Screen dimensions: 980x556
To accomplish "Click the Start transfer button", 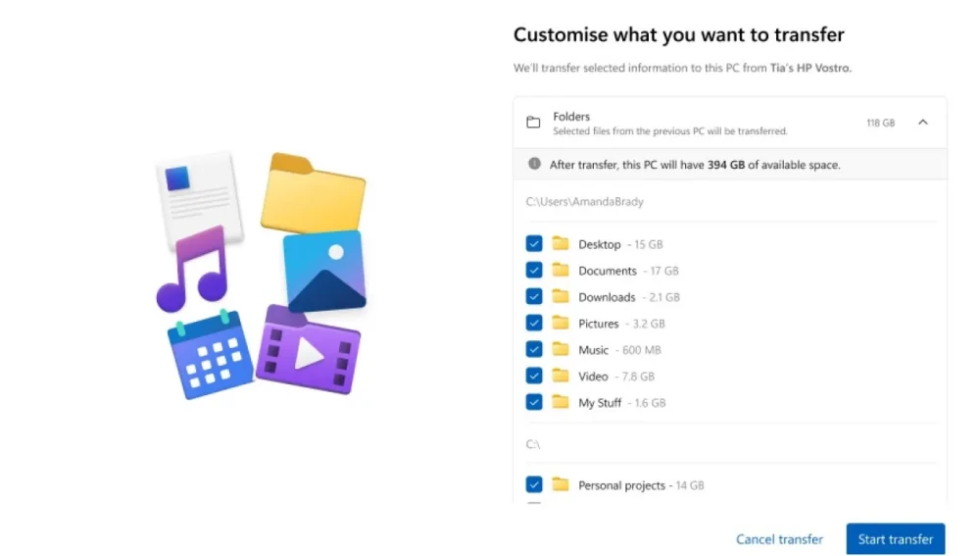I will (x=896, y=539).
